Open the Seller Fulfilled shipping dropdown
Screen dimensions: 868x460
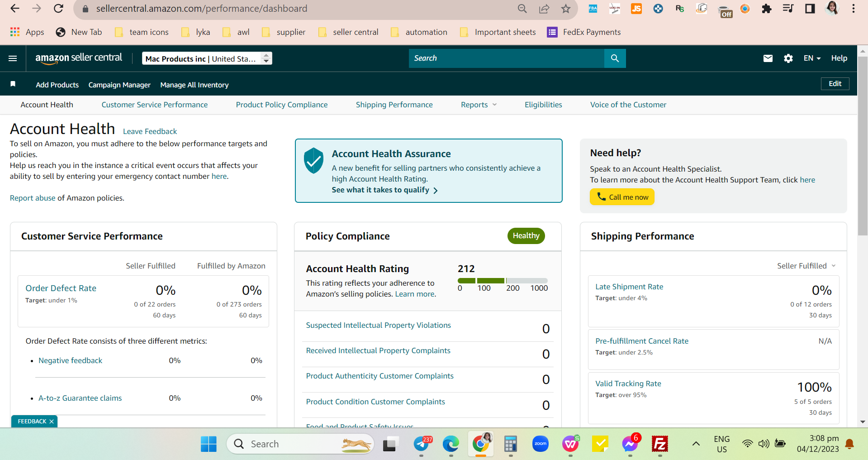806,266
